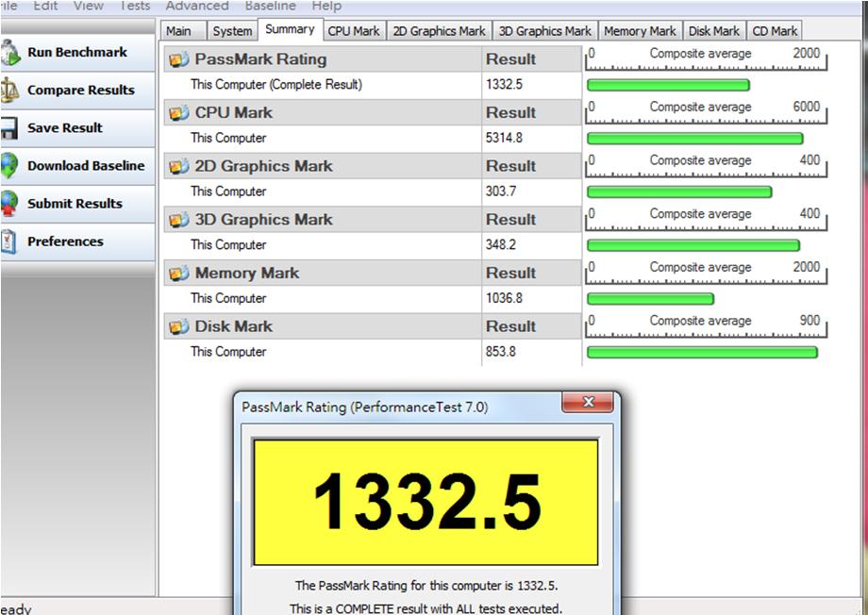Open the Help menu
Screen dimensions: 868x615
pyautogui.click(x=326, y=6)
